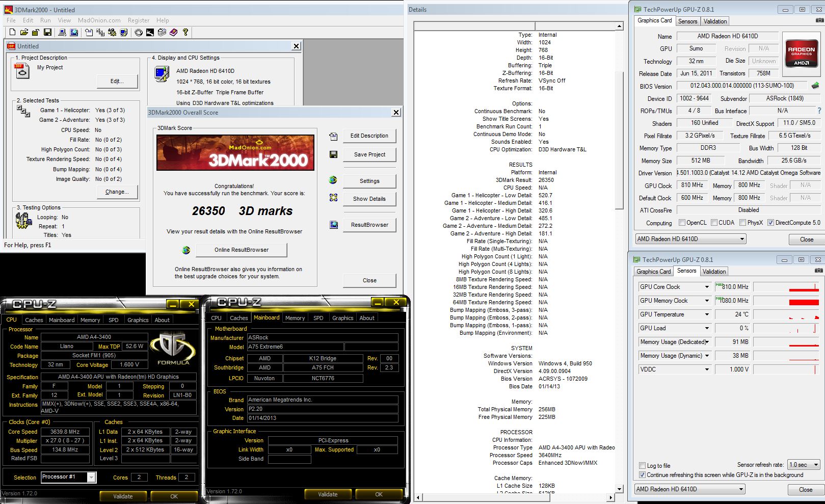Click the yellow question mark toolbar icon
Viewport: 825px width, 504px height.
pyautogui.click(x=185, y=32)
